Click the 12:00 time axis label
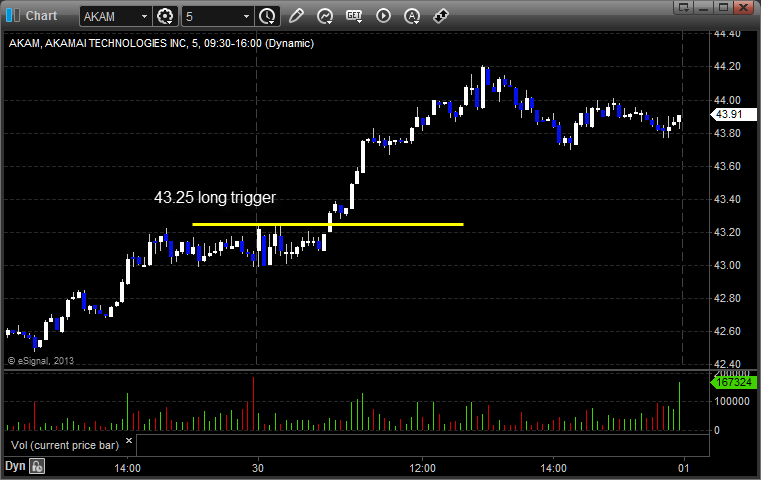 click(x=422, y=468)
